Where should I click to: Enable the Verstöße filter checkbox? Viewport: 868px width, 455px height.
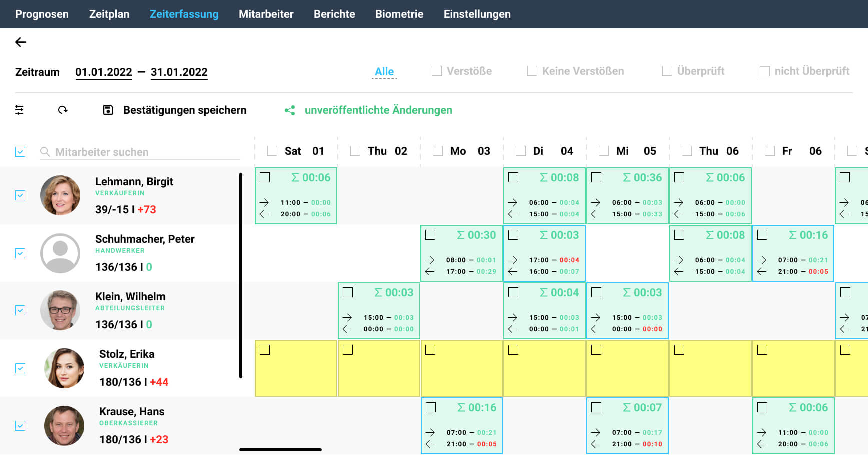tap(437, 71)
